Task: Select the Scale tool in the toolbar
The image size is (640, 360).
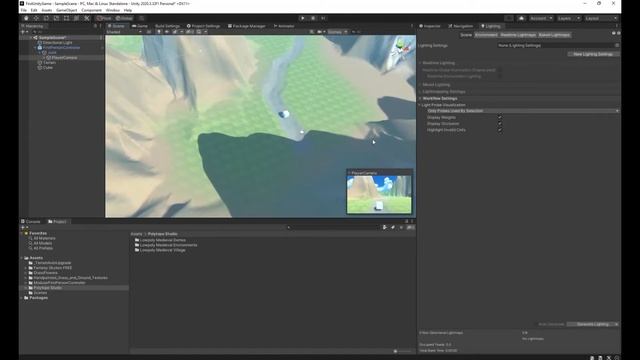Action: (x=56, y=18)
